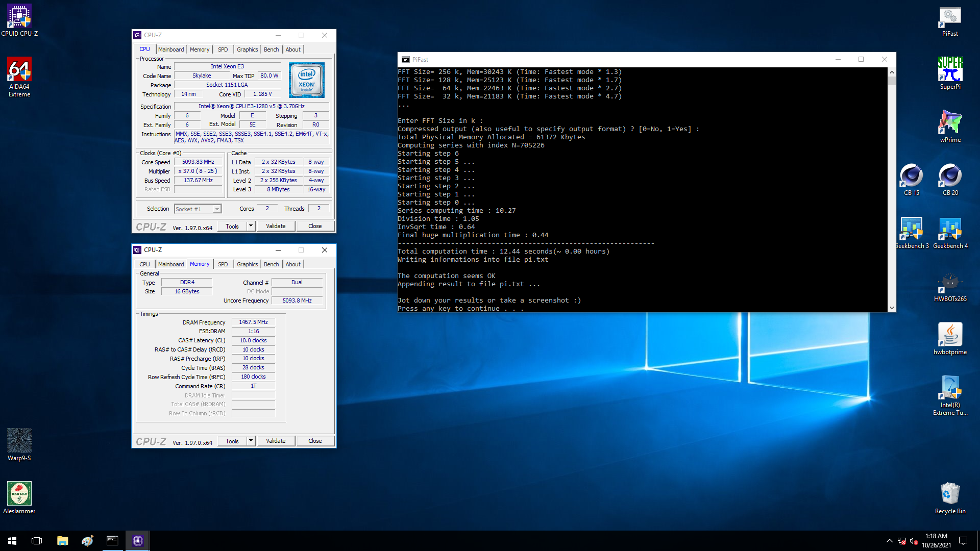Open Recycle Bin on desktop

(x=950, y=497)
